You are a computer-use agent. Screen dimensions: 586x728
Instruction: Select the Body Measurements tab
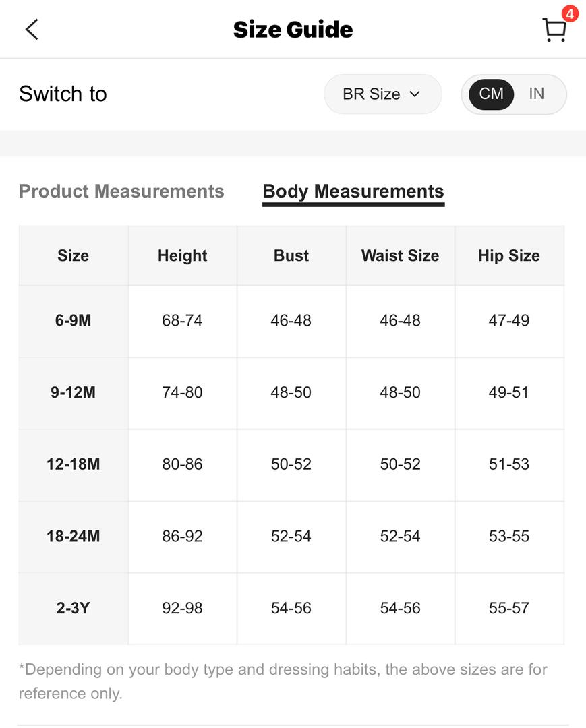[x=353, y=192]
